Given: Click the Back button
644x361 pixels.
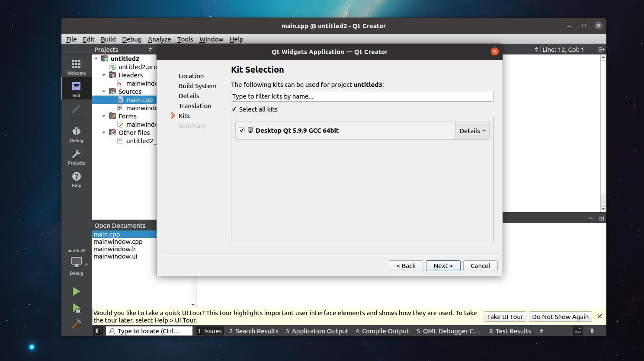Looking at the screenshot, I should point(406,265).
